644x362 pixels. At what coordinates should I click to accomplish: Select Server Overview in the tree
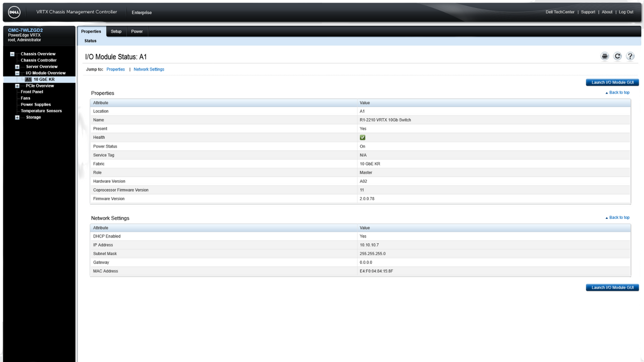(42, 67)
